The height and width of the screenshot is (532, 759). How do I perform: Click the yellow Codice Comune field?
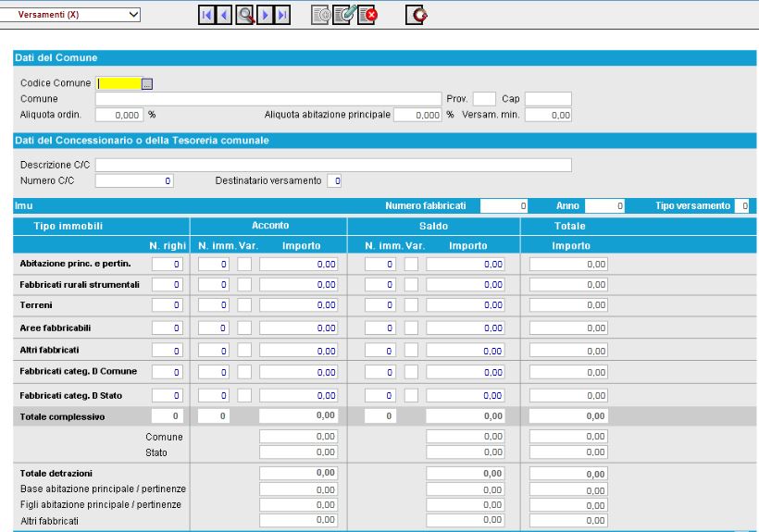click(118, 83)
